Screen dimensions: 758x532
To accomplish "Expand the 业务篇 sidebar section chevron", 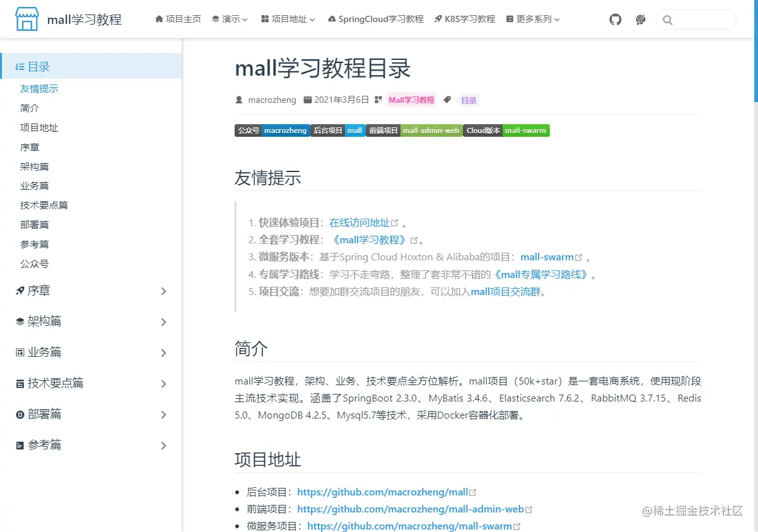I will coord(164,353).
